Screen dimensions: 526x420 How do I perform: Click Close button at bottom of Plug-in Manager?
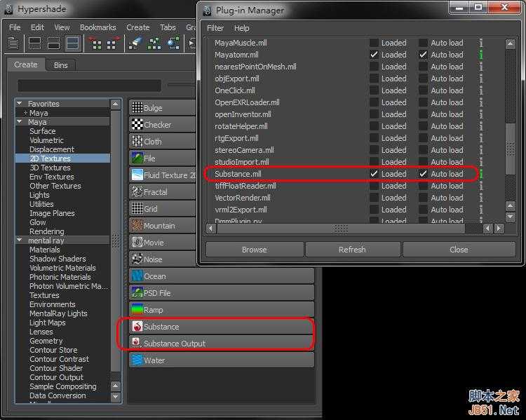(459, 250)
